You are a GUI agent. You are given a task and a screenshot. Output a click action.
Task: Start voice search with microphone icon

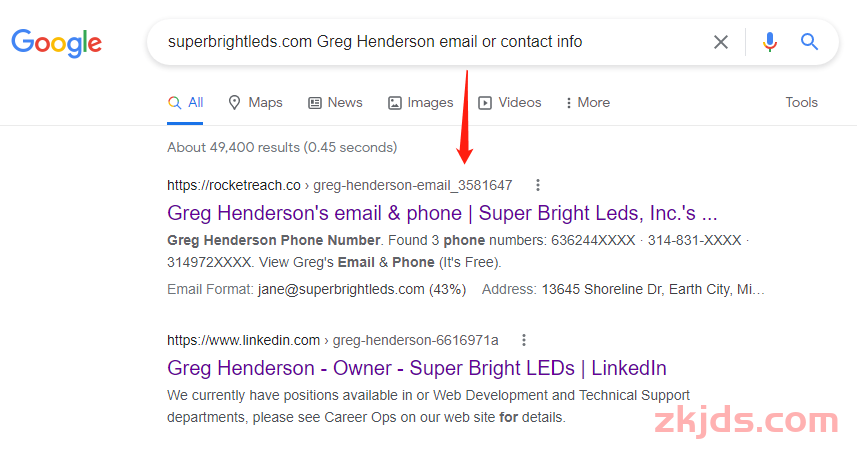pos(770,42)
